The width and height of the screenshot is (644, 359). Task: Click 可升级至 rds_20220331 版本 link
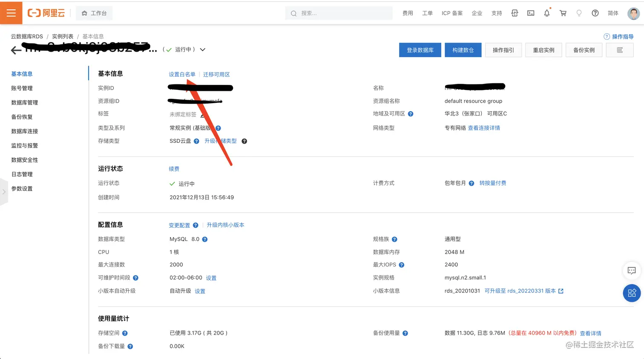tap(524, 291)
